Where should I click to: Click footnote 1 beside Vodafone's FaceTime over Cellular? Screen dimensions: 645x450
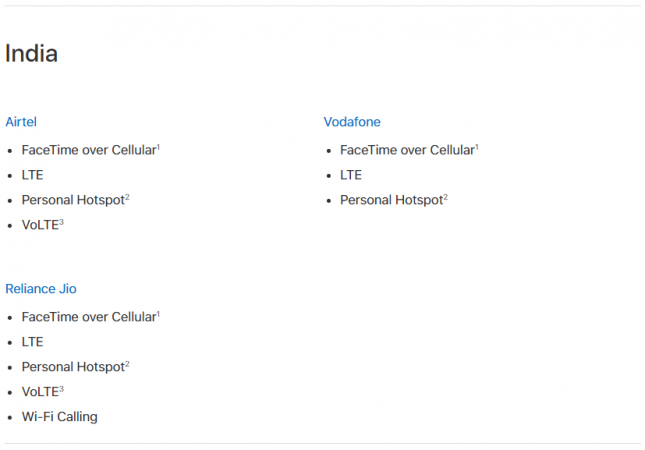[477, 147]
